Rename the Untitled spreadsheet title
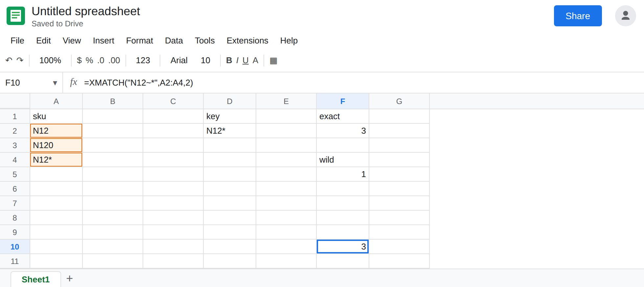 [x=86, y=11]
